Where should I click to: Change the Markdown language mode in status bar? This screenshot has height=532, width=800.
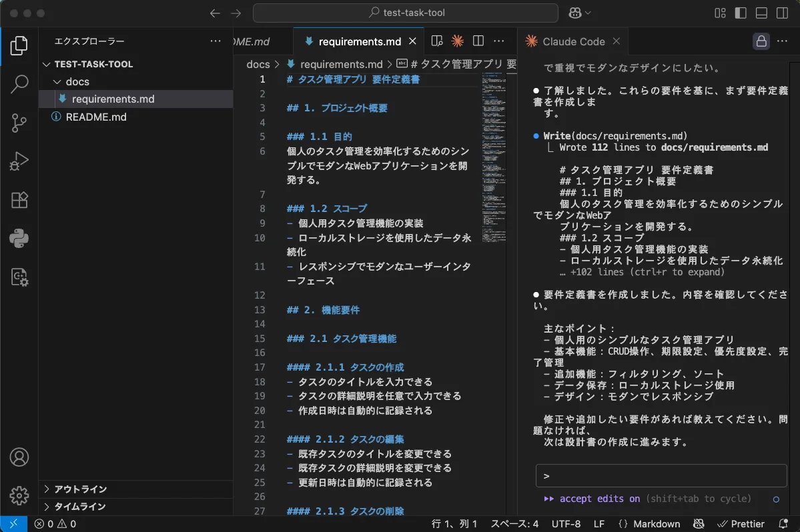tap(656, 524)
